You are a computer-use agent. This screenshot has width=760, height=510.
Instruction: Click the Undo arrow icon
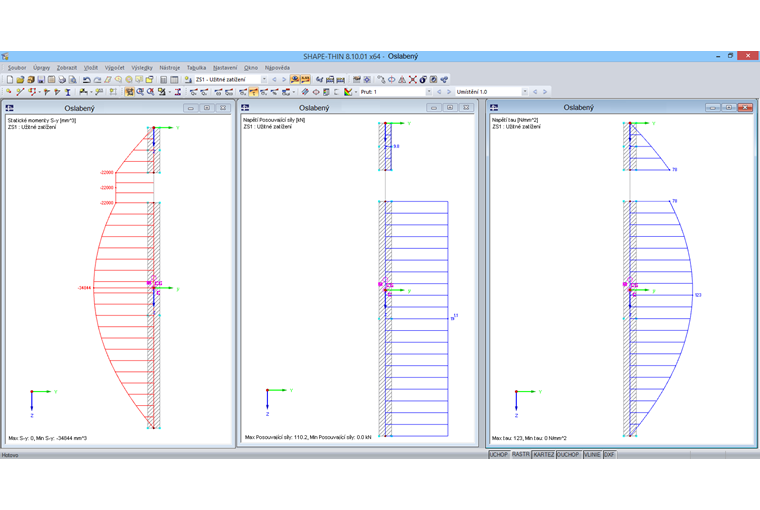87,80
